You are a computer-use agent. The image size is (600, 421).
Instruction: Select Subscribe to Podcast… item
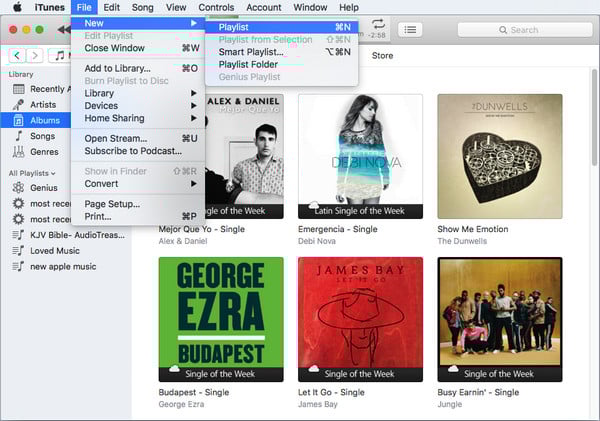pos(138,151)
